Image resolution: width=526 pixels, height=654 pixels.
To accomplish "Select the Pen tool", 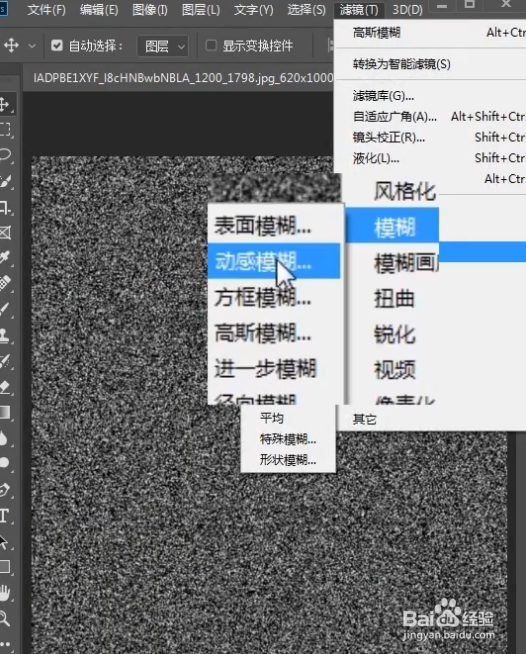I will [4, 489].
